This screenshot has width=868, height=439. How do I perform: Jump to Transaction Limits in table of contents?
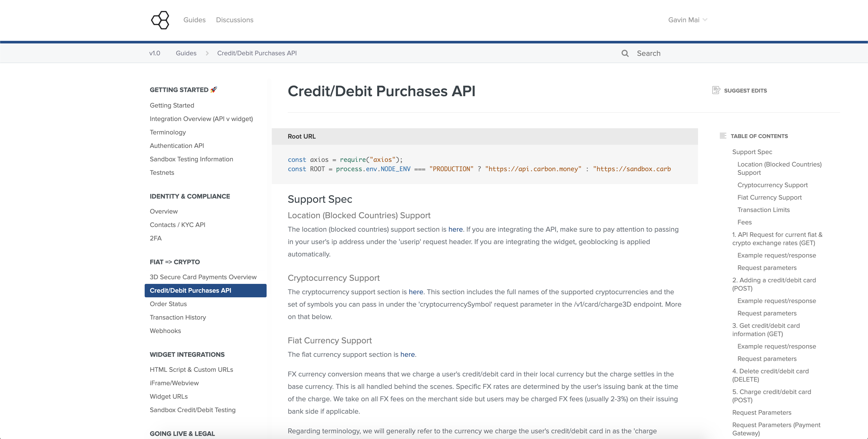pyautogui.click(x=764, y=209)
